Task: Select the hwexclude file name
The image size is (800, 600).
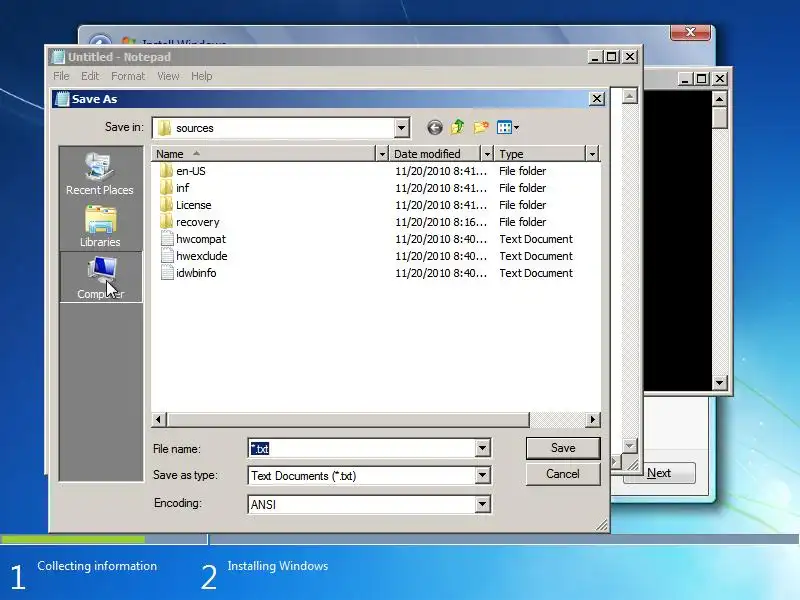Action: (x=202, y=256)
